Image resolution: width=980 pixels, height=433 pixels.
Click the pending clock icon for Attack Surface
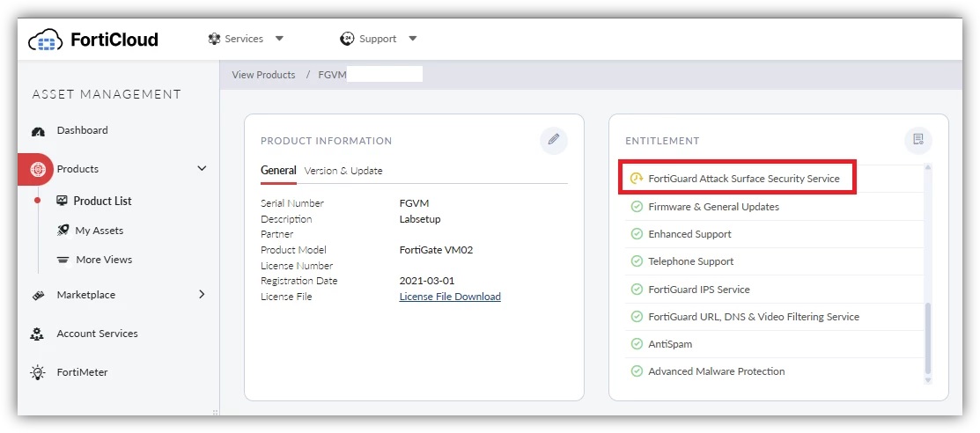click(637, 179)
